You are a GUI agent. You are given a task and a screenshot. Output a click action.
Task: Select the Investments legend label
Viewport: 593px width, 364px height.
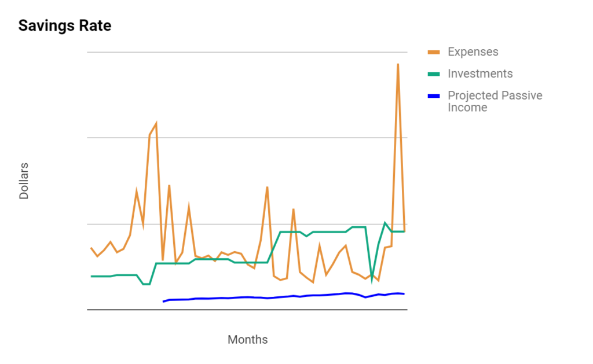[x=480, y=73]
